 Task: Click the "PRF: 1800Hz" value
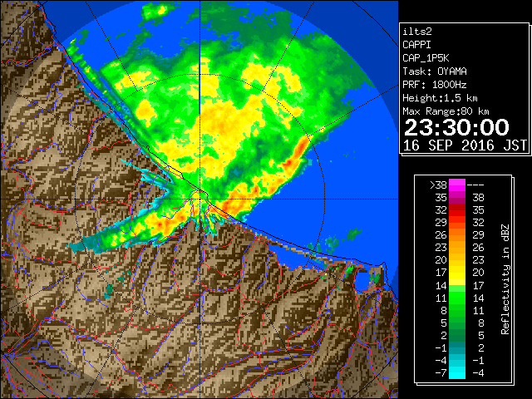click(x=434, y=85)
